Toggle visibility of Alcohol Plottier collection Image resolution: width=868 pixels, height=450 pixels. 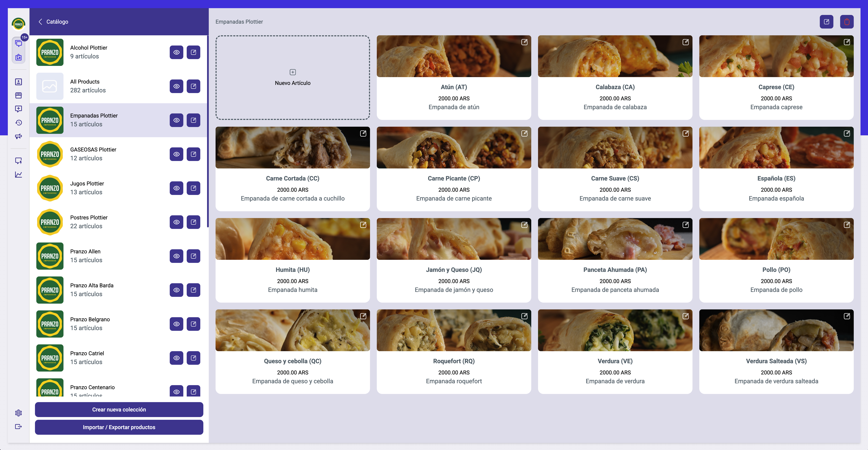coord(176,53)
